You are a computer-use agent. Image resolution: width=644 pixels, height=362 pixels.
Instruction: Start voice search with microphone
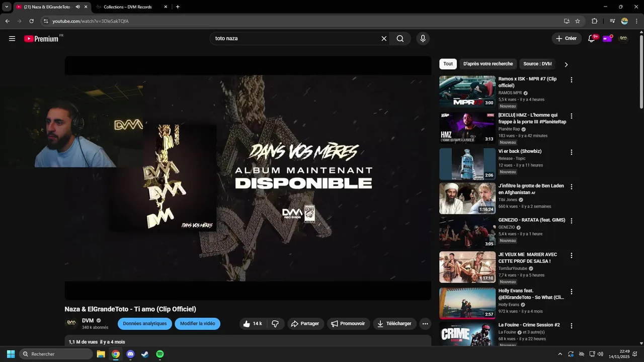423,39
